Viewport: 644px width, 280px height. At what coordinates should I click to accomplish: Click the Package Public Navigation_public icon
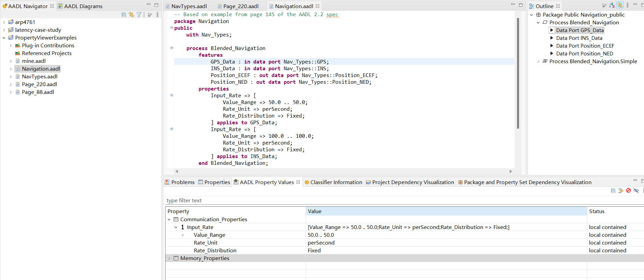538,15
